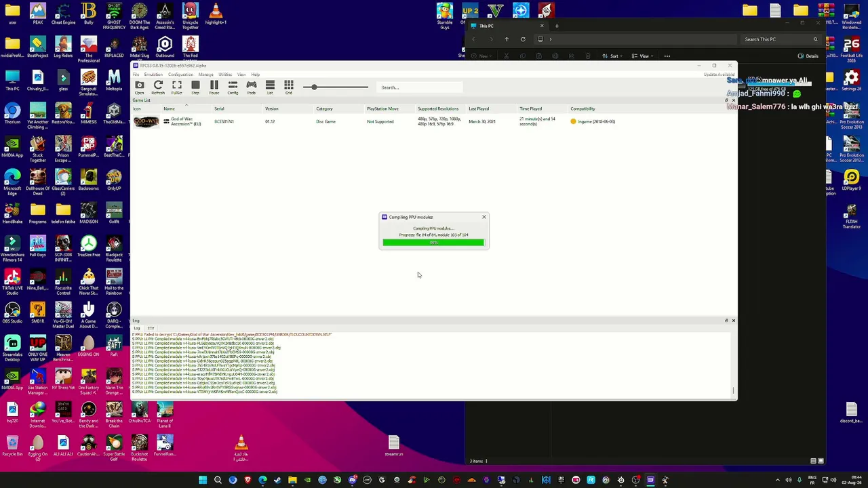Open the taskbar Search icon
The height and width of the screenshot is (488, 868).
coord(218,481)
